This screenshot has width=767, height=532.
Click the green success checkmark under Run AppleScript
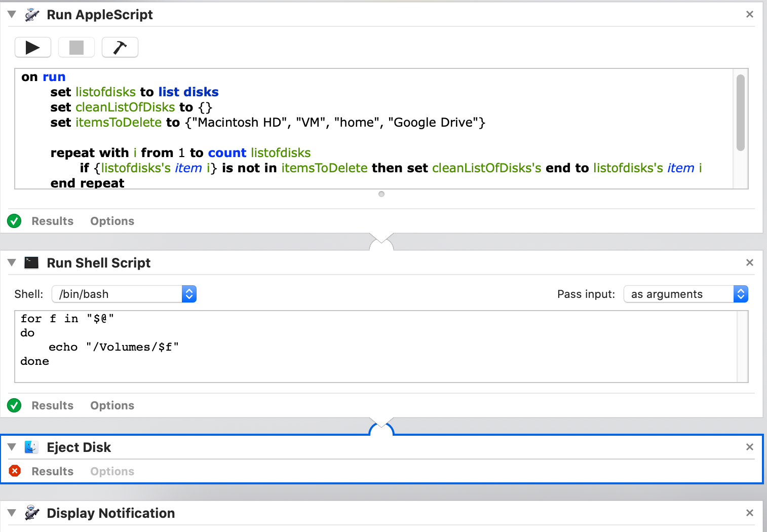[14, 221]
